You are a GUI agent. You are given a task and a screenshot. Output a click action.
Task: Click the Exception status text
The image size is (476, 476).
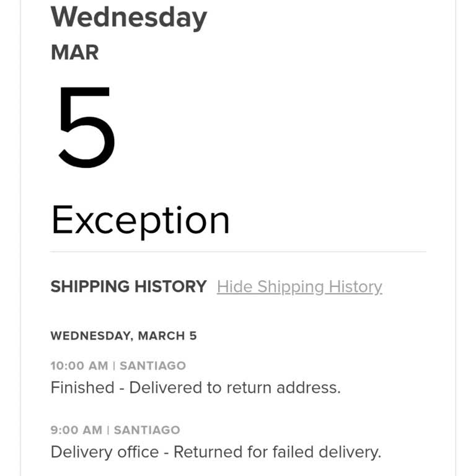[140, 220]
